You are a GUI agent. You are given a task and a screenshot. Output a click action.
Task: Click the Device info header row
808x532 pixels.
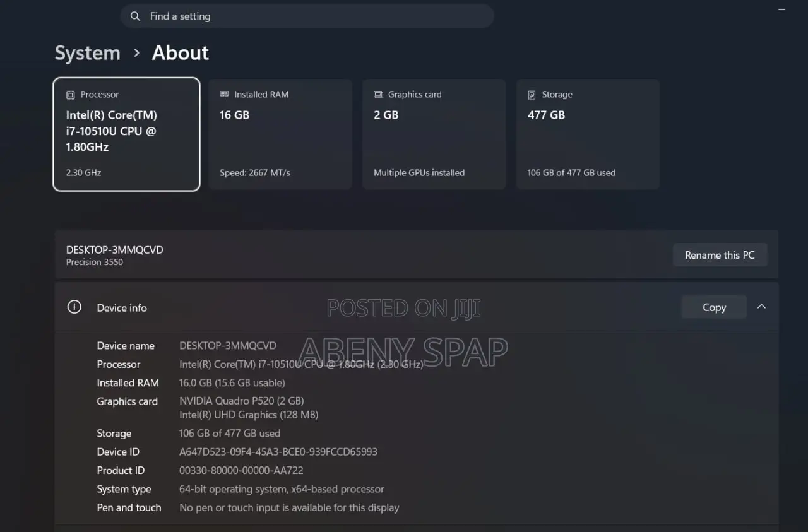[417, 307]
